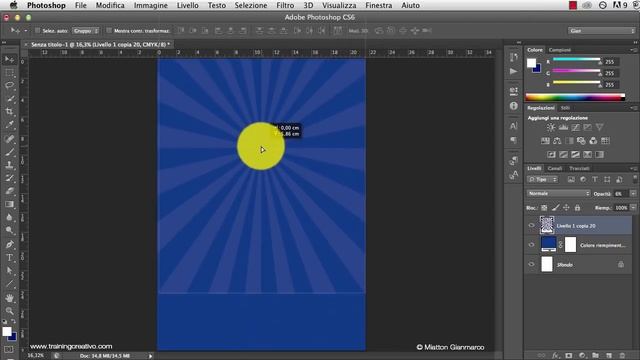The height and width of the screenshot is (360, 640).
Task: Click the foreground color swatch in Colore panel
Action: coord(531,63)
